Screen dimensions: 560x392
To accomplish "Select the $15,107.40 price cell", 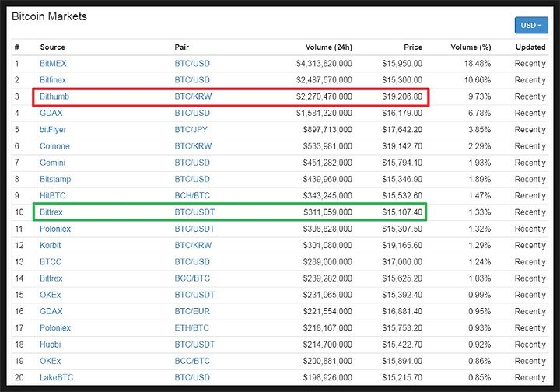I will click(x=402, y=212).
